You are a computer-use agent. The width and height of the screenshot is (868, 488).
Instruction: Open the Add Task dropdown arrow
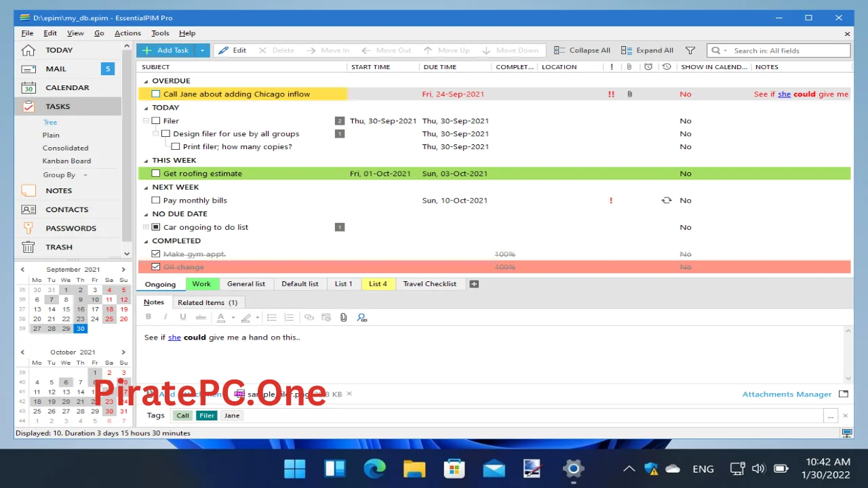coord(202,50)
